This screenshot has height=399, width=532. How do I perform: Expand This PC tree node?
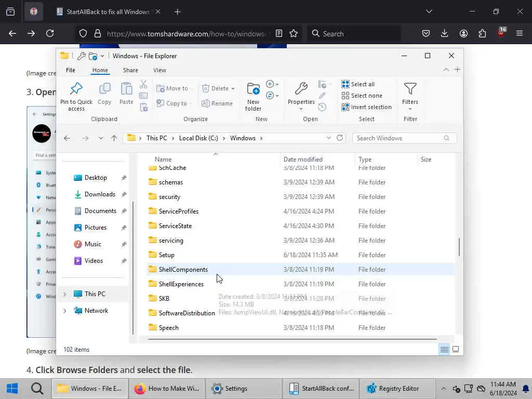tap(64, 294)
